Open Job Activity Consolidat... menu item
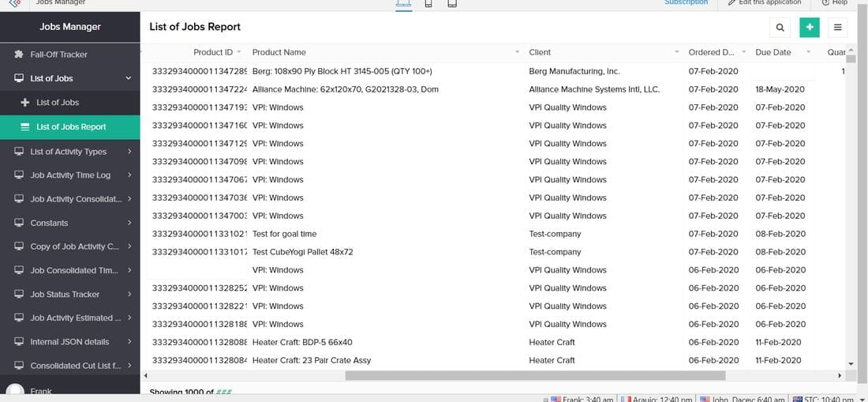 click(x=69, y=199)
